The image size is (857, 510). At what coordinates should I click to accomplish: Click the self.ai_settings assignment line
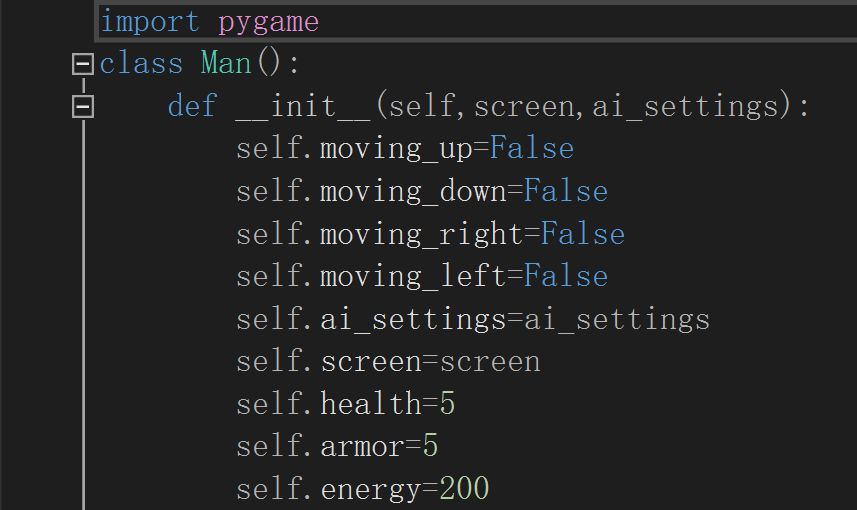click(x=473, y=319)
